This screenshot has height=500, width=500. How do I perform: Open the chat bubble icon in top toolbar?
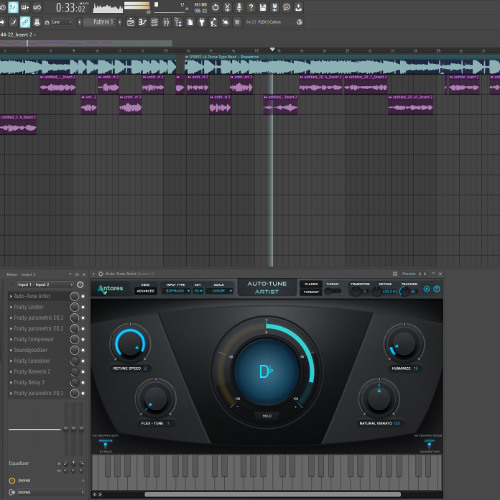click(286, 7)
